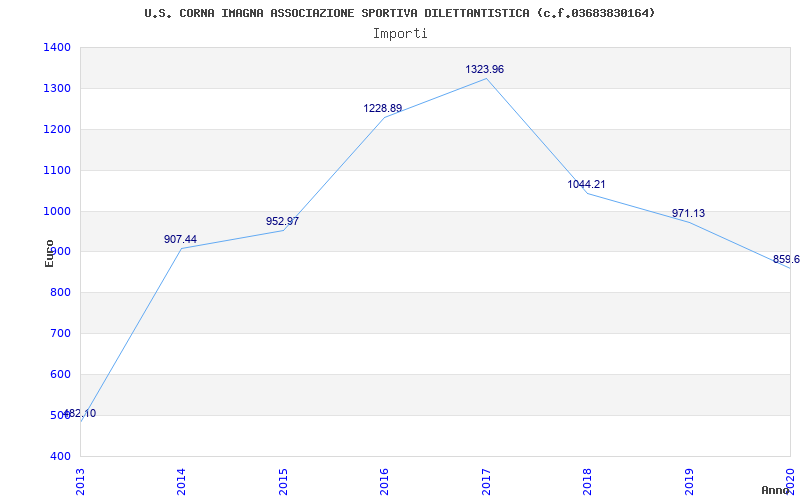
Task: Select the 907.44 data label
Action: (x=180, y=239)
